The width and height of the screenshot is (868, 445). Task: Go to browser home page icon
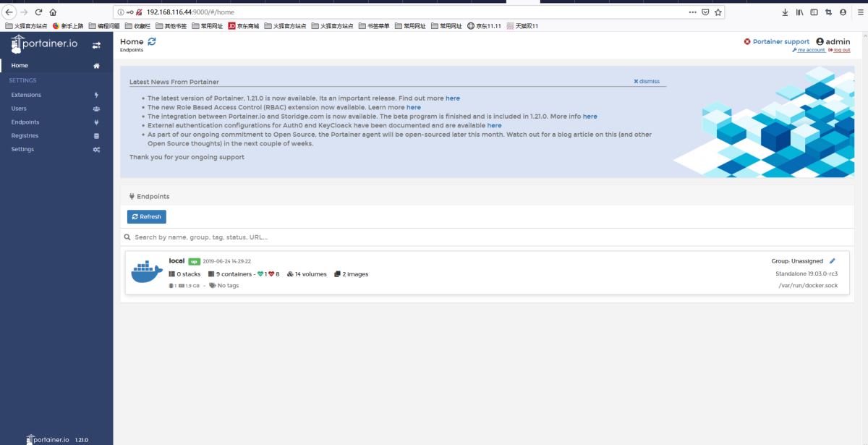(53, 12)
